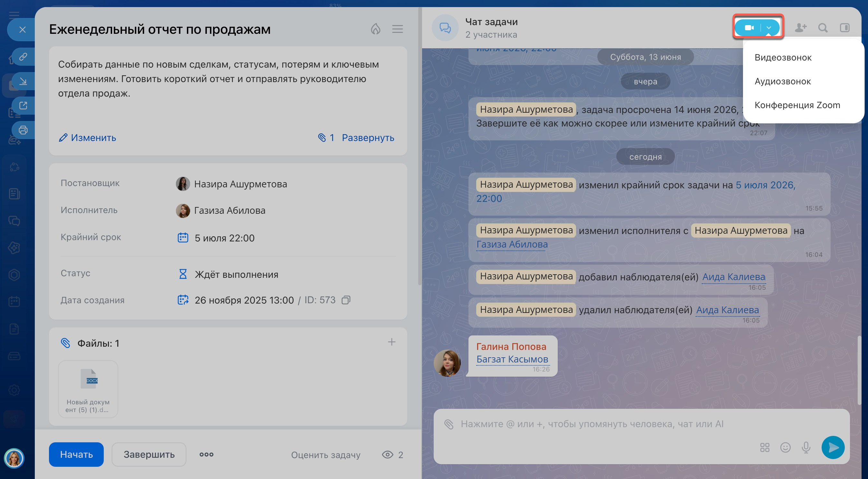The height and width of the screenshot is (479, 868).
Task: Select Аудиозвонок from the call menu
Action: coord(782,81)
